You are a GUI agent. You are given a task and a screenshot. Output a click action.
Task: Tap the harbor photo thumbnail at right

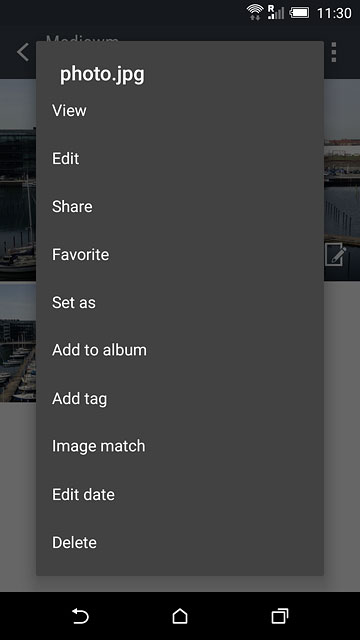pyautogui.click(x=342, y=180)
